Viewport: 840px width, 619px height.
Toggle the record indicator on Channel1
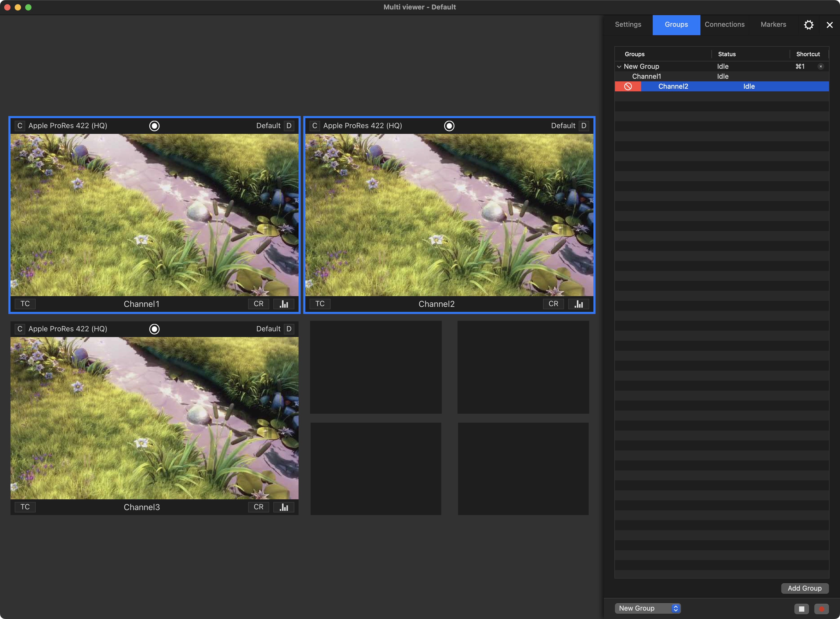click(154, 126)
